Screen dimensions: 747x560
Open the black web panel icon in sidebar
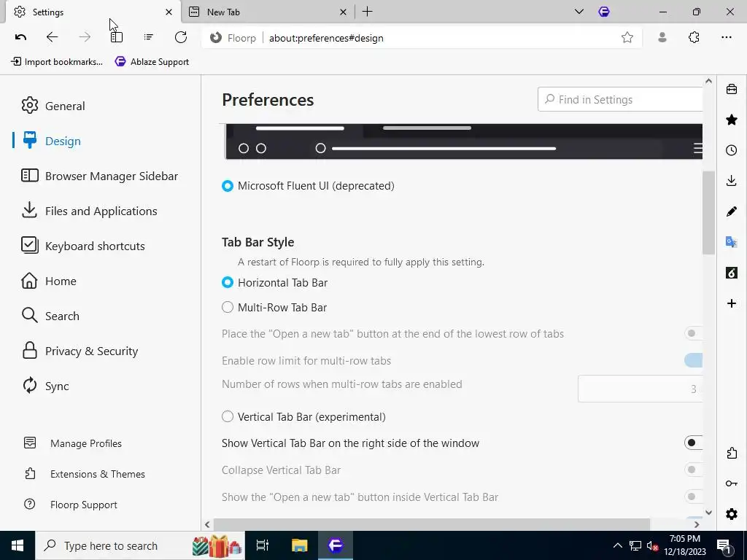tap(732, 273)
